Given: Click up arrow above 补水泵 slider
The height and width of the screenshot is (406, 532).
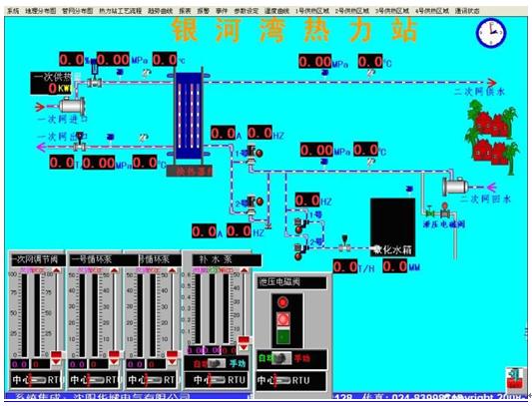Looking at the screenshot, I should tap(244, 270).
